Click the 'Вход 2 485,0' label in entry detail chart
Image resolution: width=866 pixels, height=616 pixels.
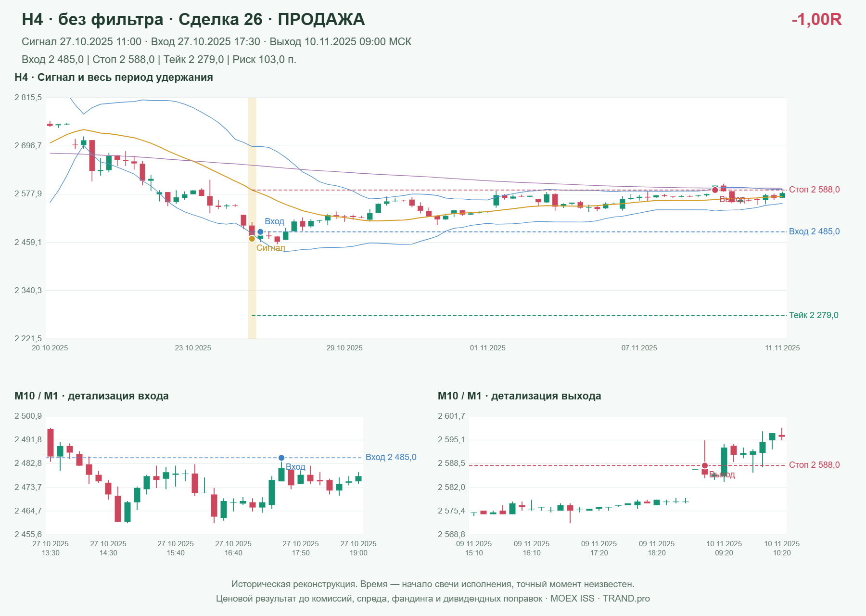click(x=391, y=457)
